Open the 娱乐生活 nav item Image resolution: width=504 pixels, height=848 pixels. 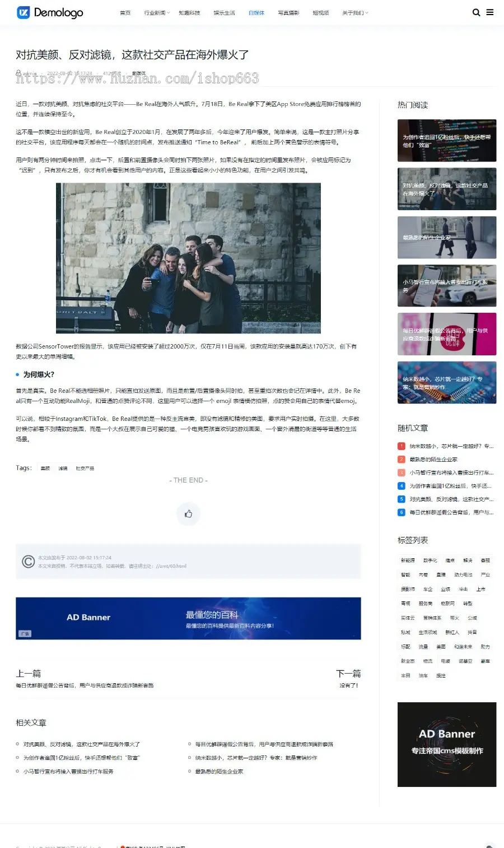pyautogui.click(x=224, y=13)
